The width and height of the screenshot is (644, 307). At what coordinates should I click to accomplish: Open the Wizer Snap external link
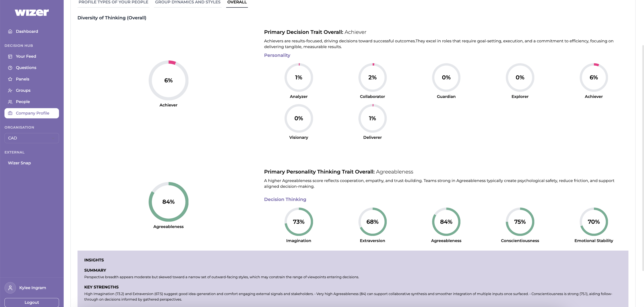click(20, 163)
